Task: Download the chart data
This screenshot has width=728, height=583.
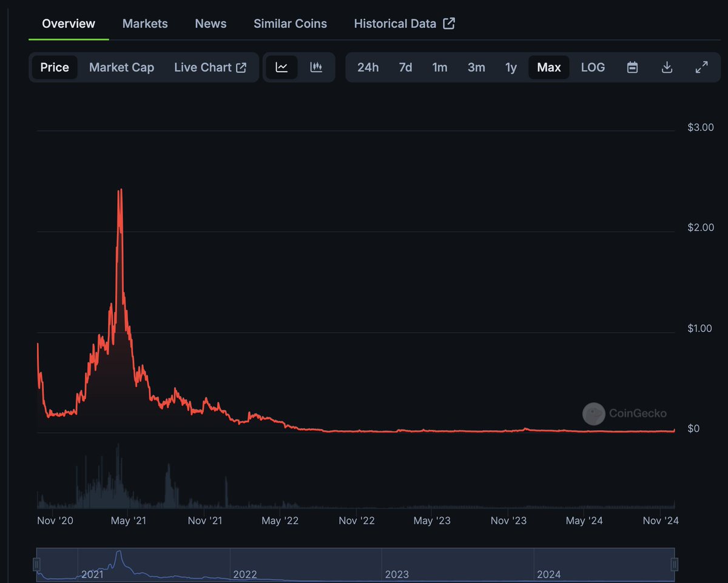Action: (x=667, y=67)
